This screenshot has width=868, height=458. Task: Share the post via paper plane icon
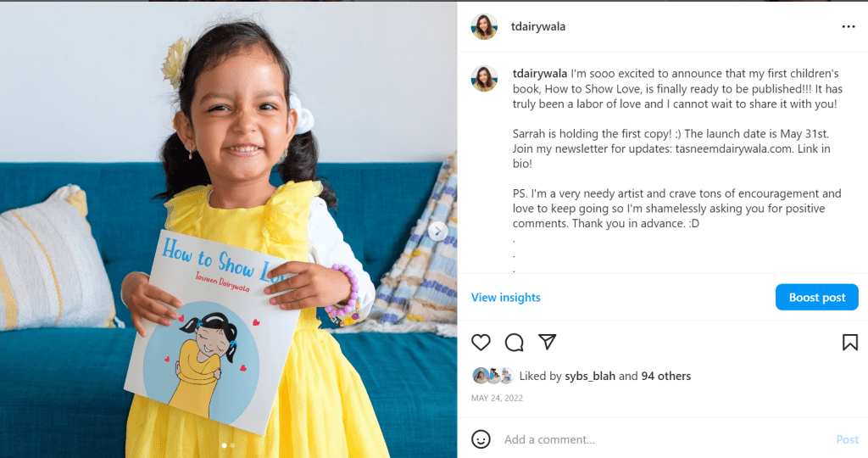click(547, 342)
